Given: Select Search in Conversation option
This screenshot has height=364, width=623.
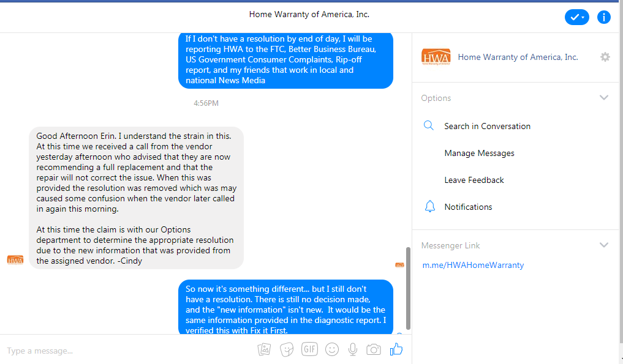Looking at the screenshot, I should (x=487, y=126).
